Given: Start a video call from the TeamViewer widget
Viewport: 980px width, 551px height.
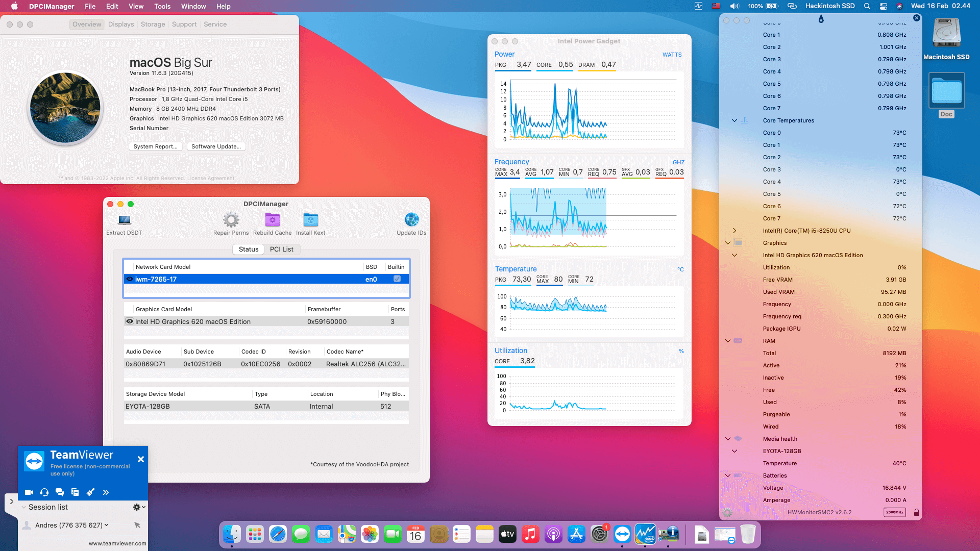Looking at the screenshot, I should coord(29,492).
